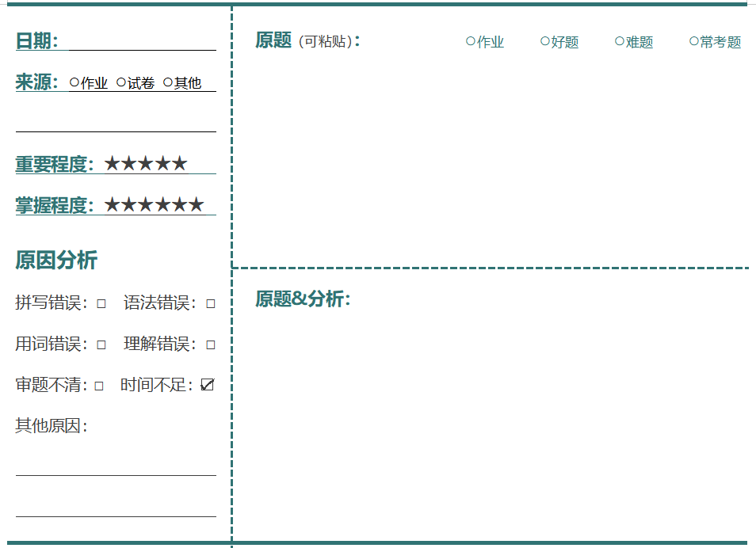Tick the 语法错误 checkbox

click(211, 303)
